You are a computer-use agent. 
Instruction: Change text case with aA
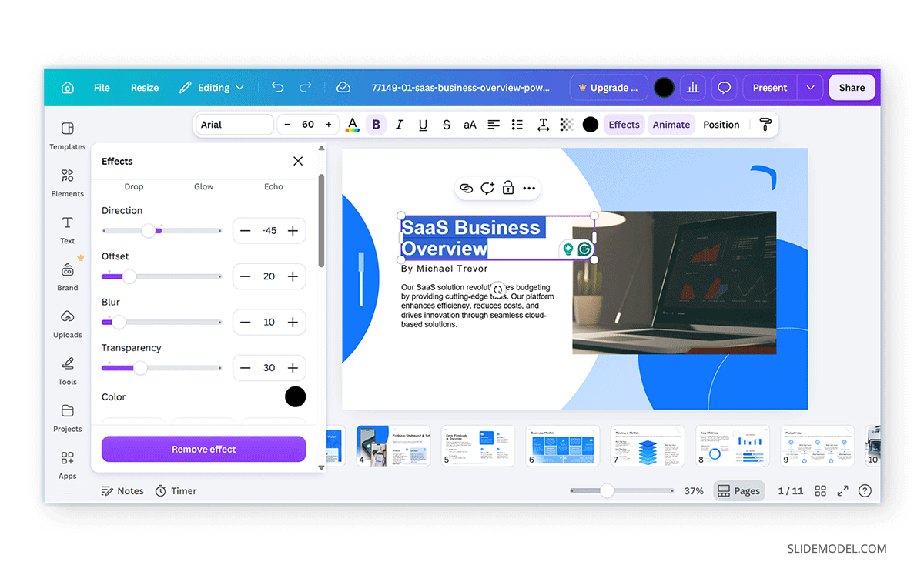(470, 125)
